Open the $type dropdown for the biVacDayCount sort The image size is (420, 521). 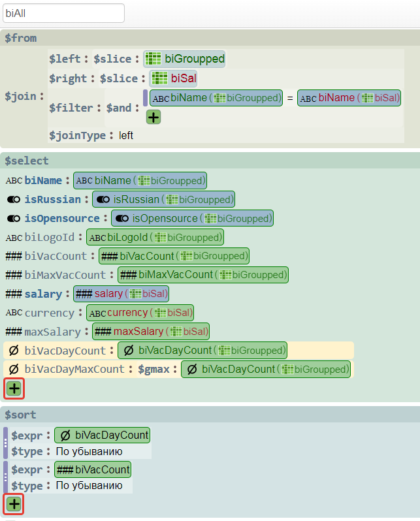pos(88,452)
